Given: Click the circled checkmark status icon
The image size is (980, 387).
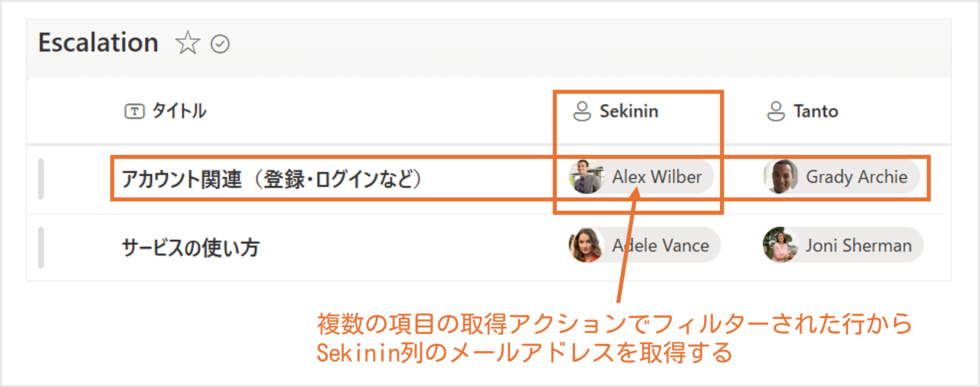Looking at the screenshot, I should click(x=220, y=44).
